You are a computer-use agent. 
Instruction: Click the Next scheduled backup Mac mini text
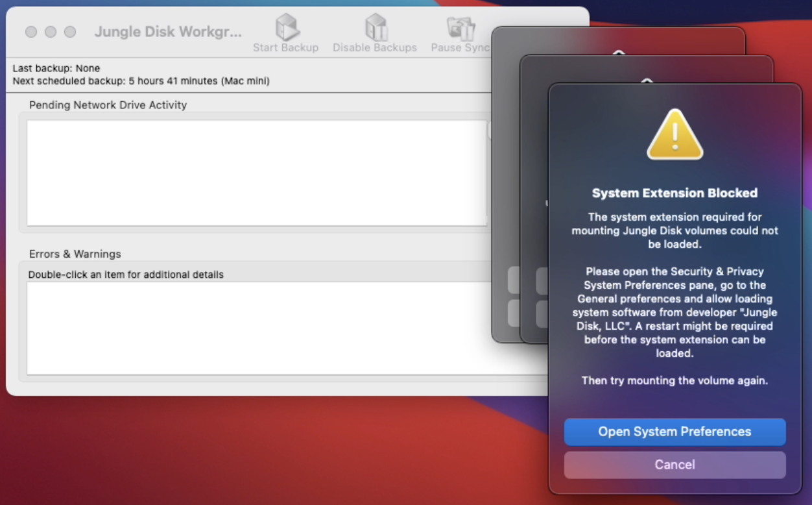[140, 79]
